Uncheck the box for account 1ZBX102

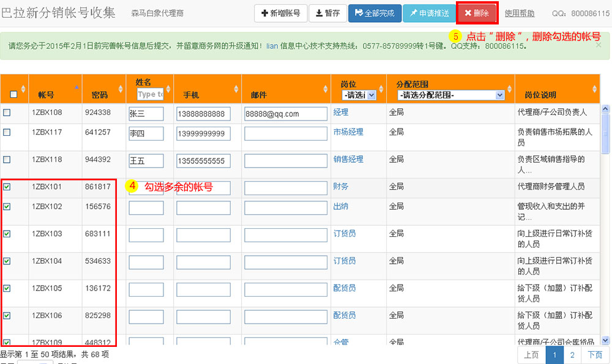pos(7,206)
